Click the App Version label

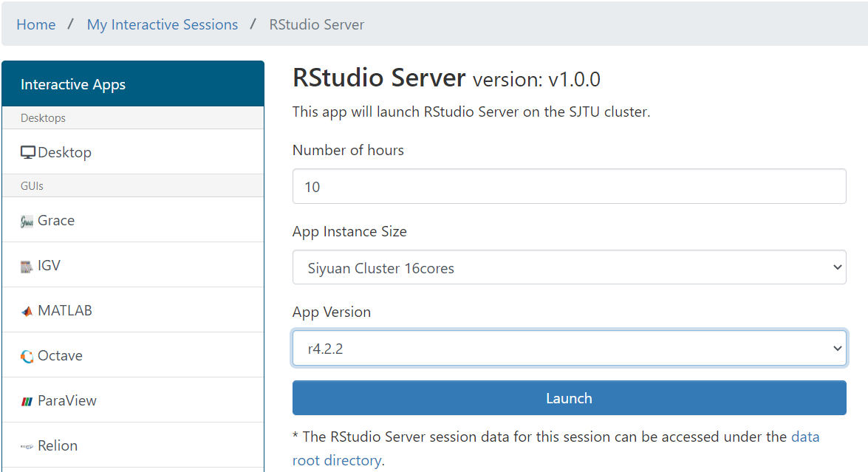coord(332,312)
